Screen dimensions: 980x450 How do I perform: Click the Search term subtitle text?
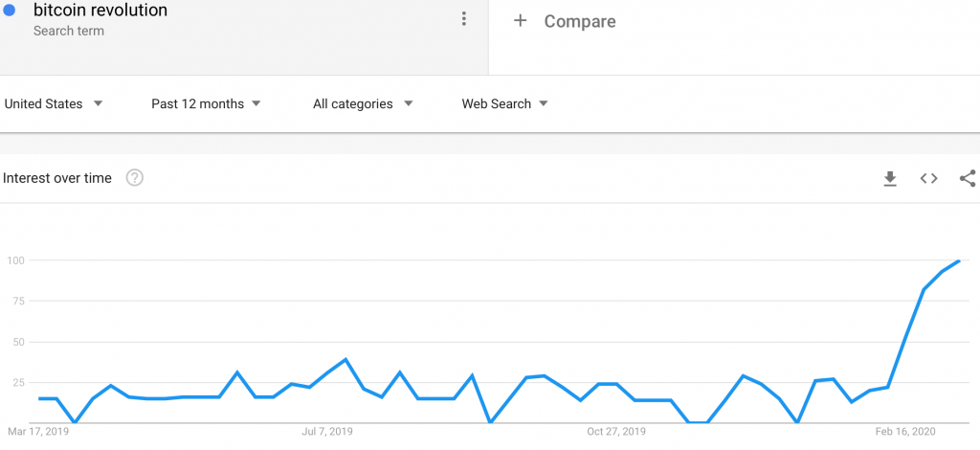(x=69, y=31)
